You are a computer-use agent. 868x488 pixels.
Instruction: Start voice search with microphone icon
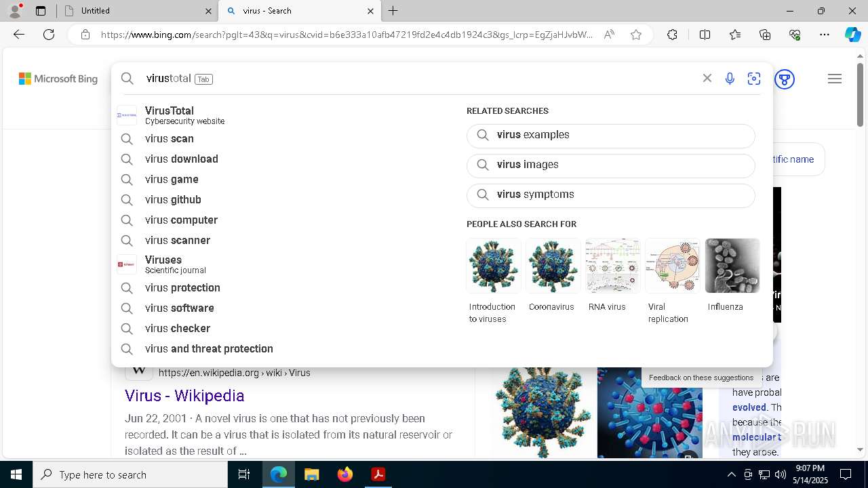click(x=730, y=79)
